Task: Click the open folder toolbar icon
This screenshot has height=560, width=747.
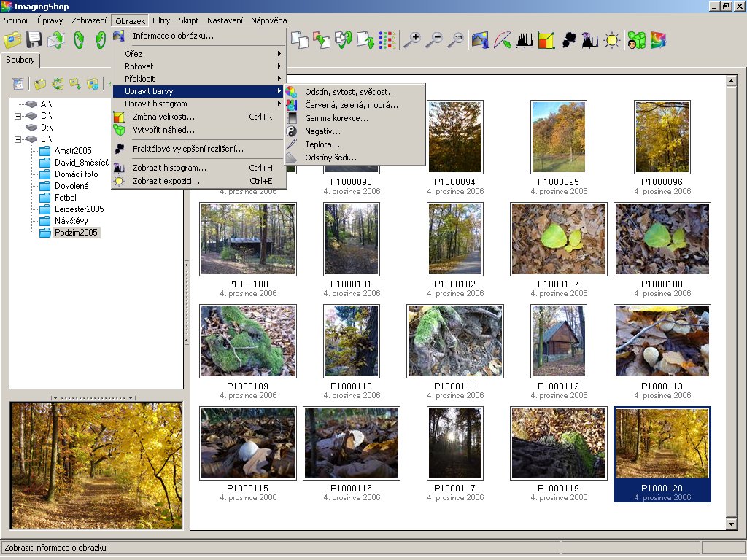Action: [12, 40]
